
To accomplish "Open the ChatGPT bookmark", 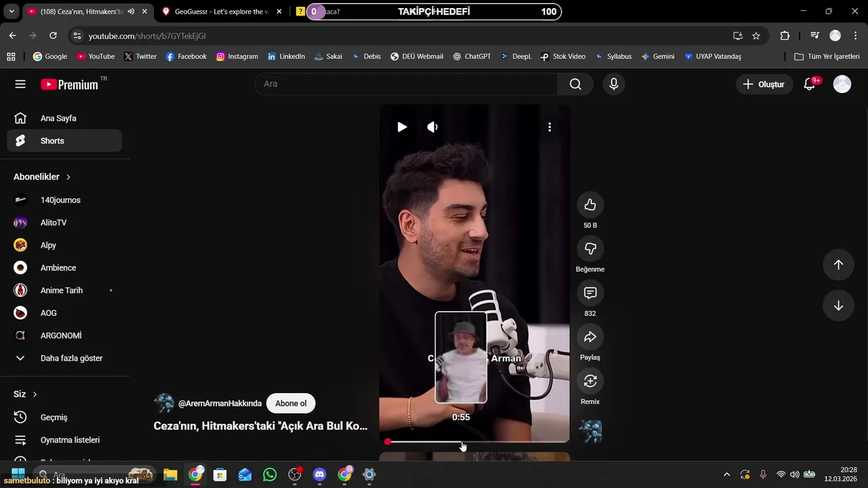I will pyautogui.click(x=471, y=56).
